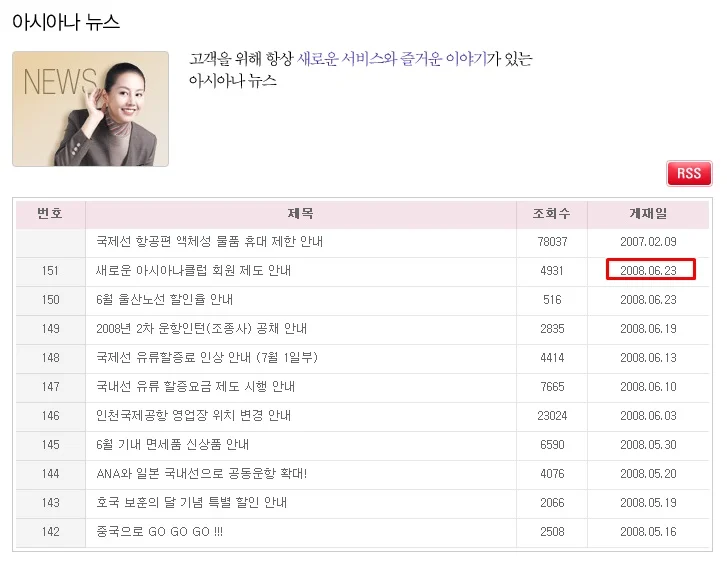The width and height of the screenshot is (727, 563).
Task: Open '국제선 항공편 액체성 물품 휴대 제한 안내' notice
Action: point(210,242)
